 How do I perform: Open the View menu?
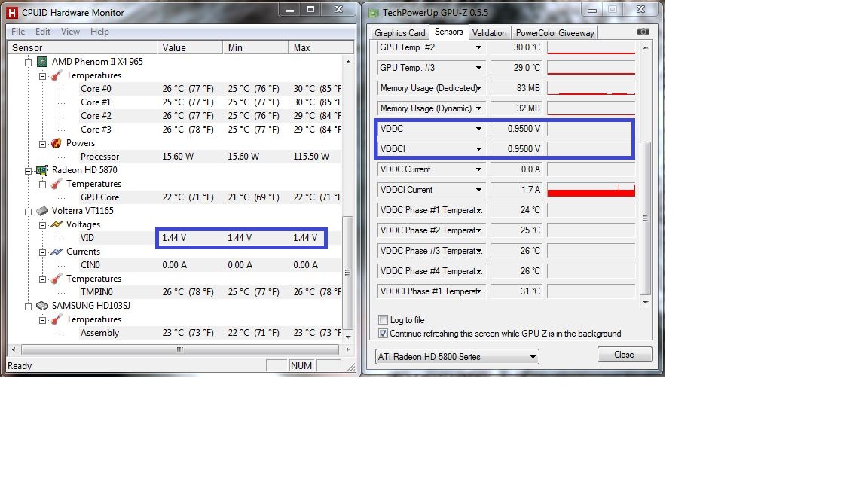point(70,32)
